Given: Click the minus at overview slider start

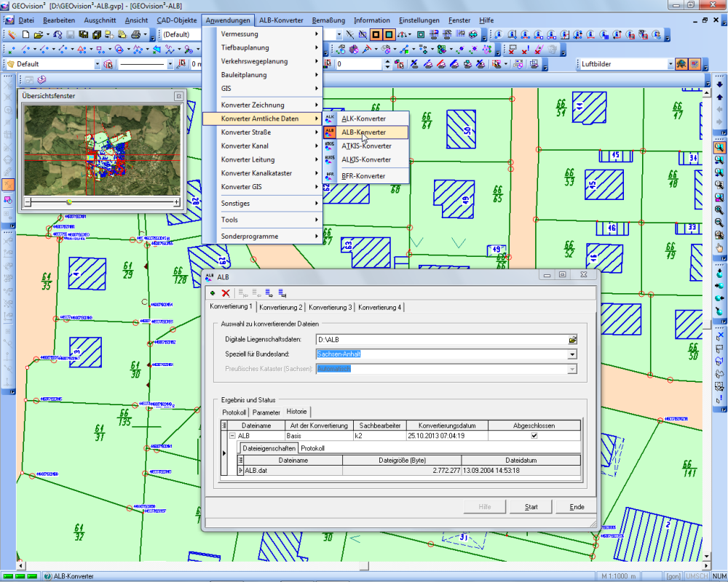Looking at the screenshot, I should pos(28,202).
